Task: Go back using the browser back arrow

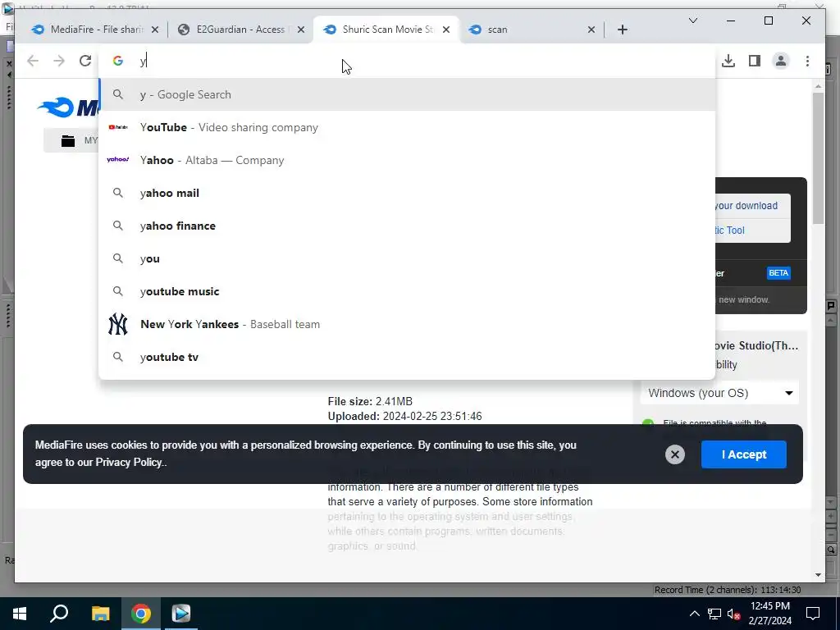Action: [x=33, y=61]
